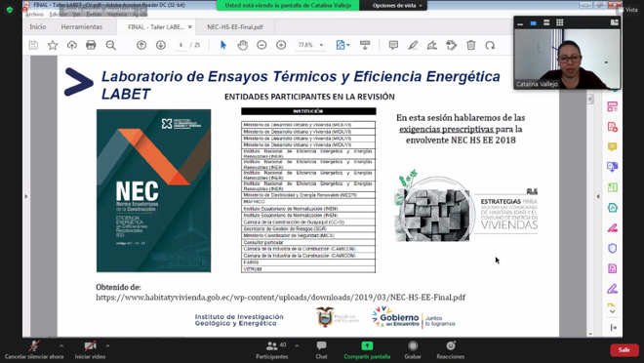Go to next page arrow
644x363 pixels.
pyautogui.click(x=161, y=45)
